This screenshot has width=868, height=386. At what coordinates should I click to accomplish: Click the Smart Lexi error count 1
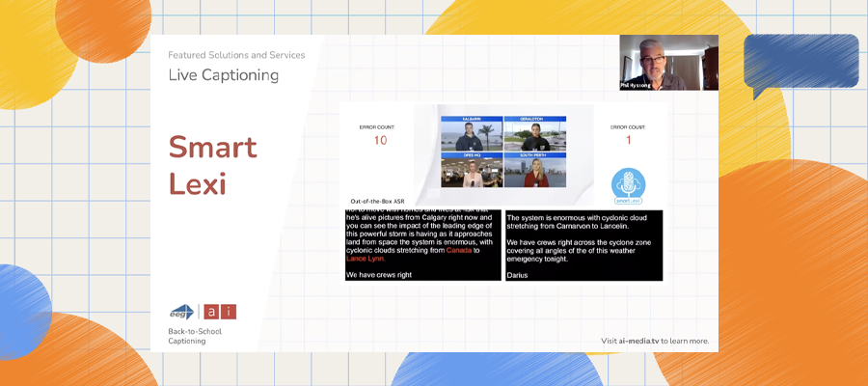tap(628, 141)
